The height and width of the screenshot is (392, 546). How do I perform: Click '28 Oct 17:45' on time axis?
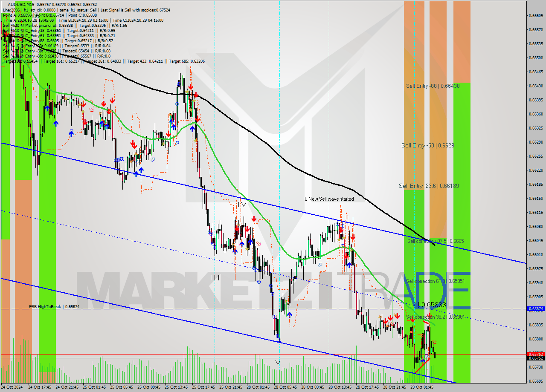pos(368,387)
